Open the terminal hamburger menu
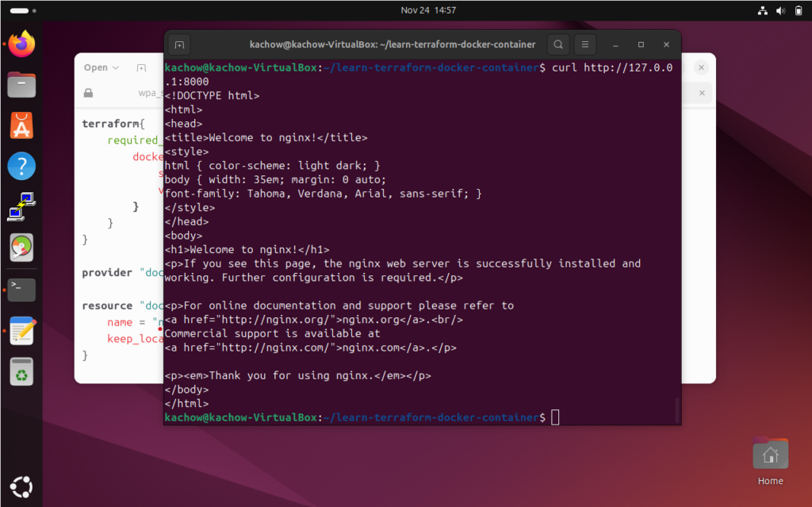812x507 pixels. tap(584, 44)
